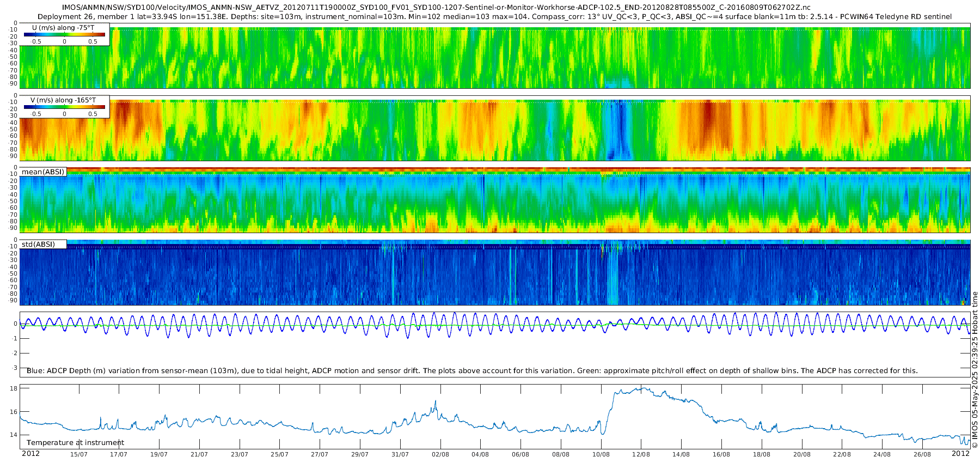
Task: Click the 40 depth tick of mean(ABSI) panel
Action: pos(14,194)
